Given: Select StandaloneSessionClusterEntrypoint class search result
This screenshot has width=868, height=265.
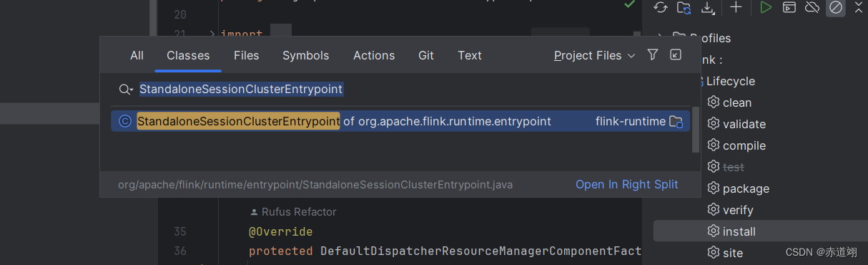Looking at the screenshot, I should coord(400,121).
